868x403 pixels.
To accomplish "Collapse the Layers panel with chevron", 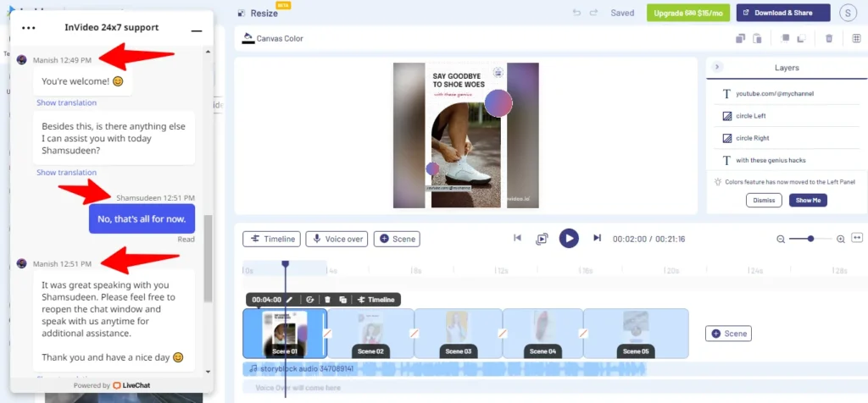I will point(717,67).
